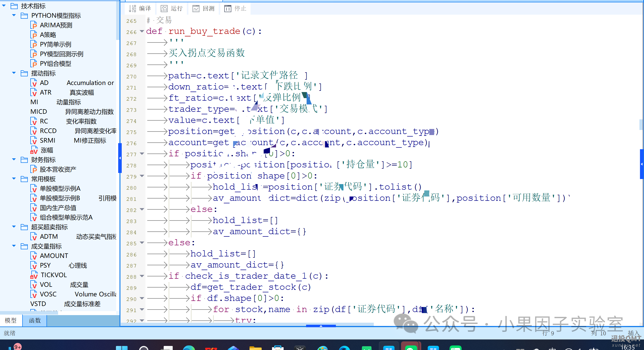Click the AMOUNT indicator icon
Screen dimensions: 644x350
[x=34, y=256]
